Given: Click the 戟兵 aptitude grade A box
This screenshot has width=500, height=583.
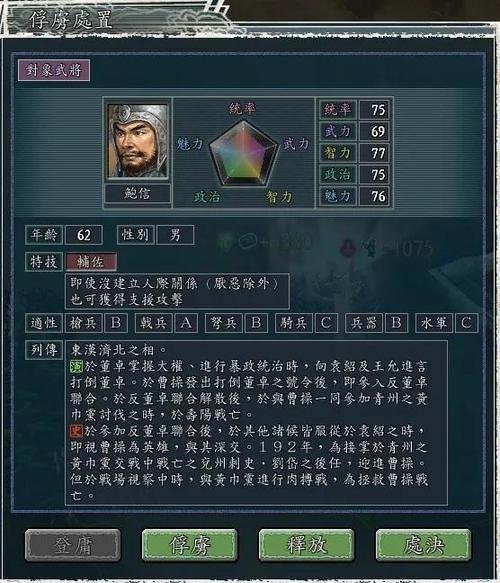Looking at the screenshot, I should [186, 323].
